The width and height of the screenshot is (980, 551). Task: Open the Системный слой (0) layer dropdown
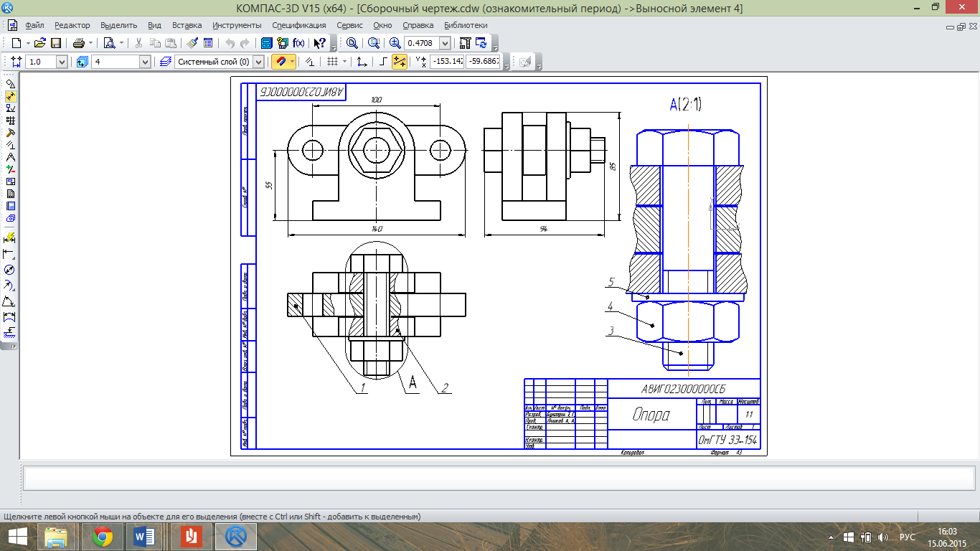tap(259, 62)
